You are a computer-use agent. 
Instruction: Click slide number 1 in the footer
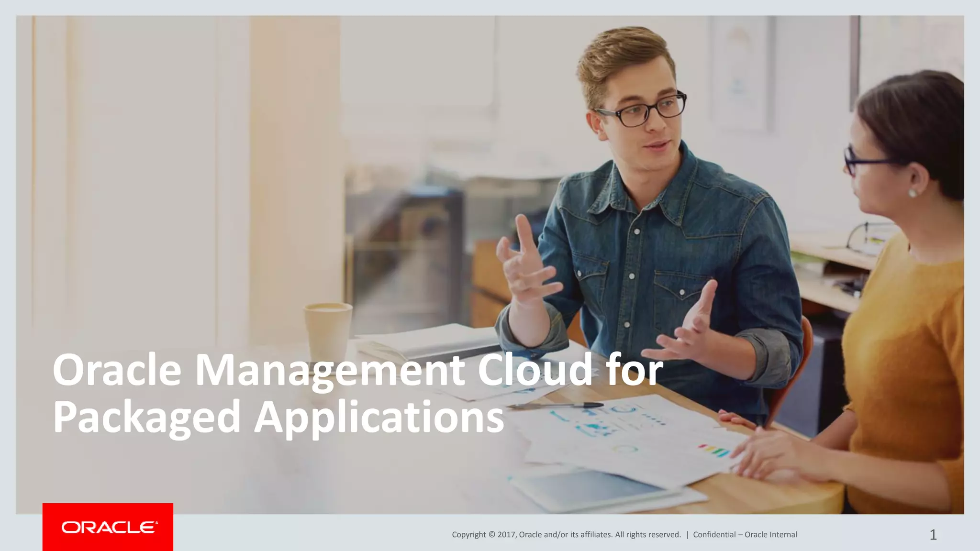click(x=933, y=535)
